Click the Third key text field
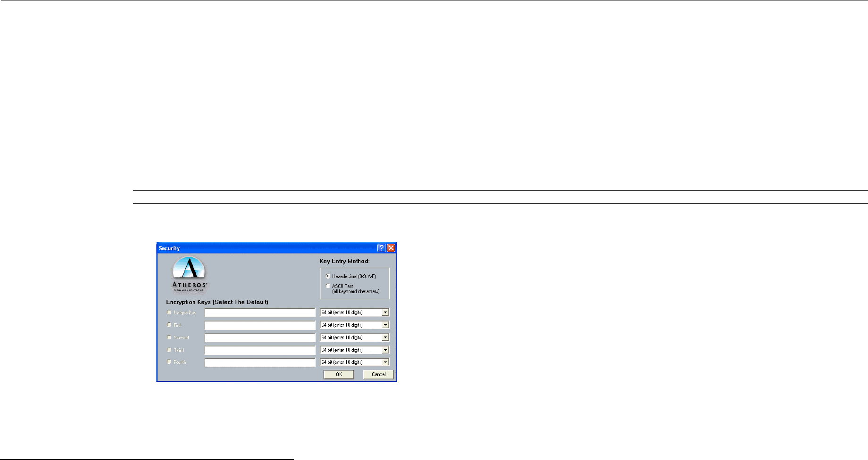Viewport: 868px width, 460px height. [260, 350]
